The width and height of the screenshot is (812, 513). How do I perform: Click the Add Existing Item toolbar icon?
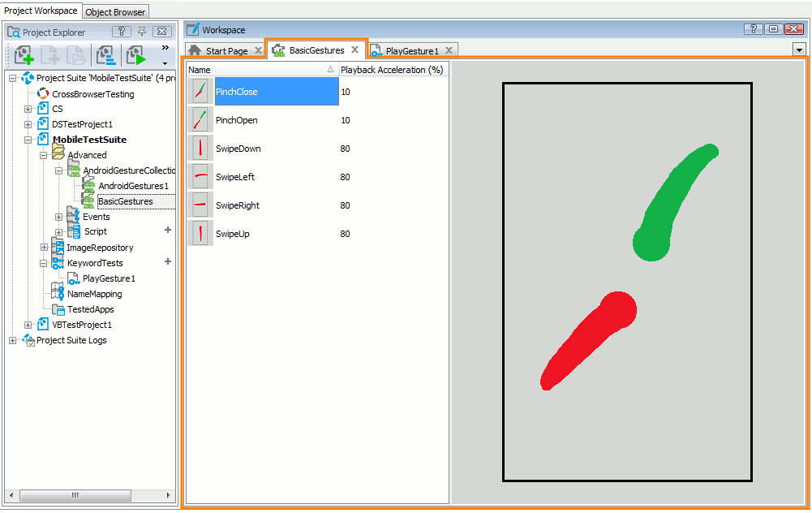point(75,55)
